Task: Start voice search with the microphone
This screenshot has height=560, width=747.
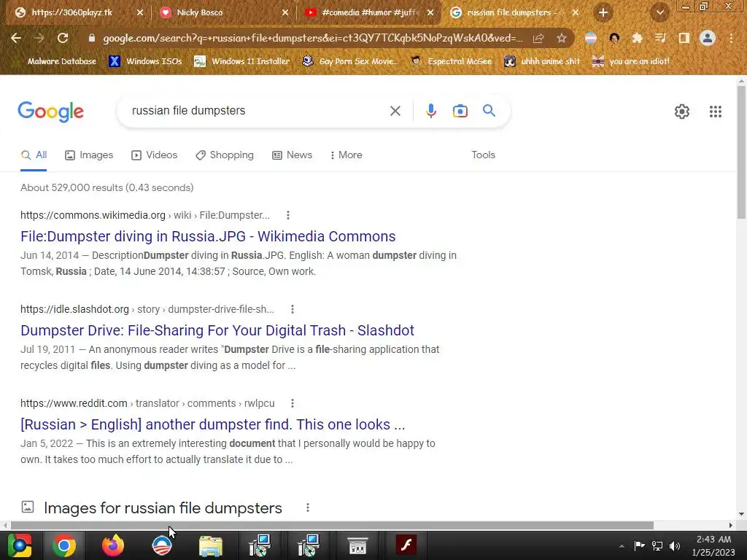Action: (x=430, y=111)
